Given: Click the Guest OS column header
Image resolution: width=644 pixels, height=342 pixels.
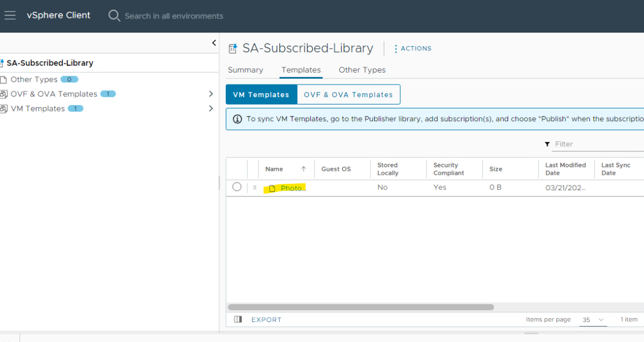Looking at the screenshot, I should (x=336, y=169).
